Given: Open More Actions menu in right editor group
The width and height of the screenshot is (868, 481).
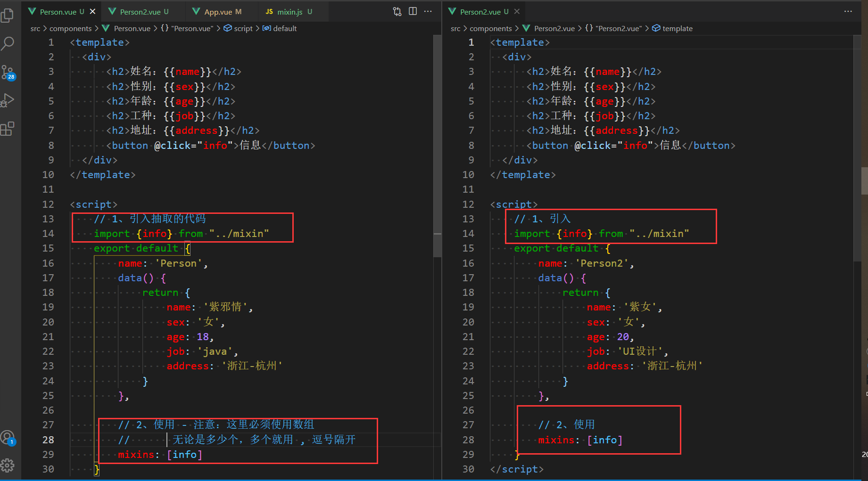Looking at the screenshot, I should [848, 11].
